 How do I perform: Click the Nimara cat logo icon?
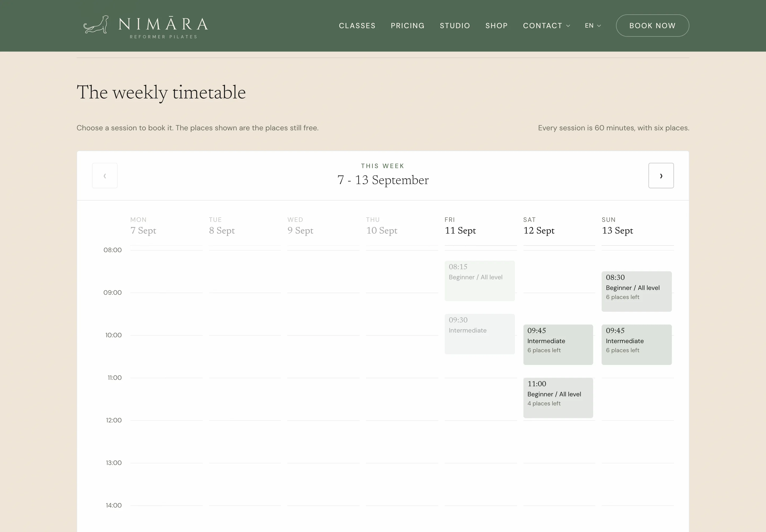tap(96, 24)
